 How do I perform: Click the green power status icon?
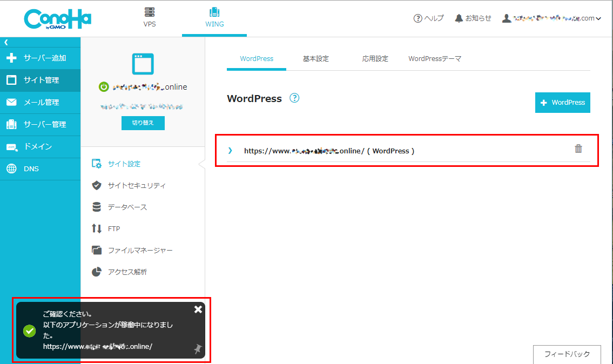pos(104,87)
